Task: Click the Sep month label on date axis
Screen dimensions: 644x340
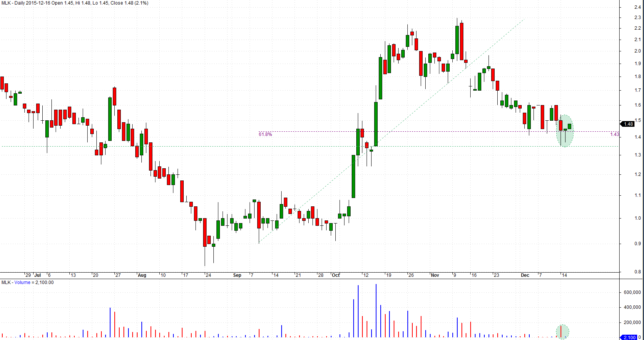Action: (237, 275)
